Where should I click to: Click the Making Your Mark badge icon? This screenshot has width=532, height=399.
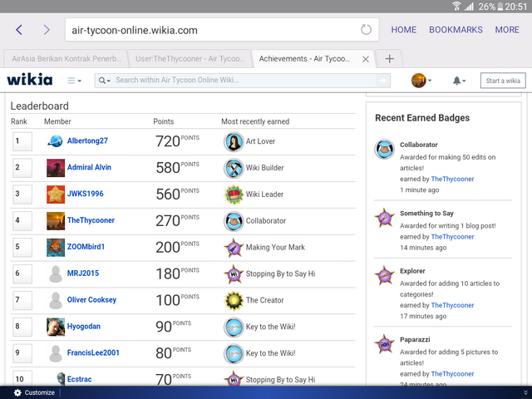(x=234, y=248)
